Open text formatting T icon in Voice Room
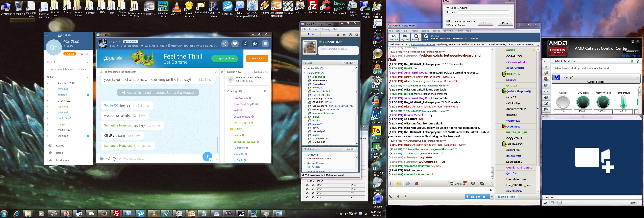Viewport: 644px width, 218px height. point(391,183)
